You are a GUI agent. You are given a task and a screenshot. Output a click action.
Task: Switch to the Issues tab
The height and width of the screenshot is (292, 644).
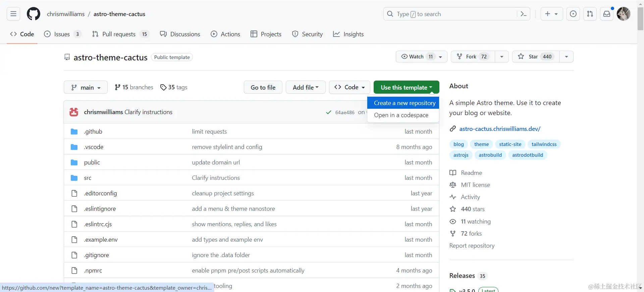[62, 34]
